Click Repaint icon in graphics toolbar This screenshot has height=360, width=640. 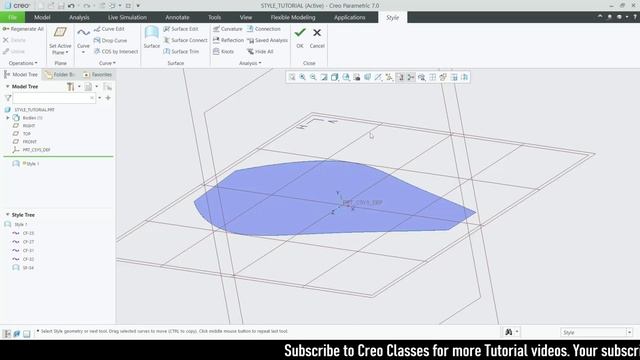tap(324, 77)
